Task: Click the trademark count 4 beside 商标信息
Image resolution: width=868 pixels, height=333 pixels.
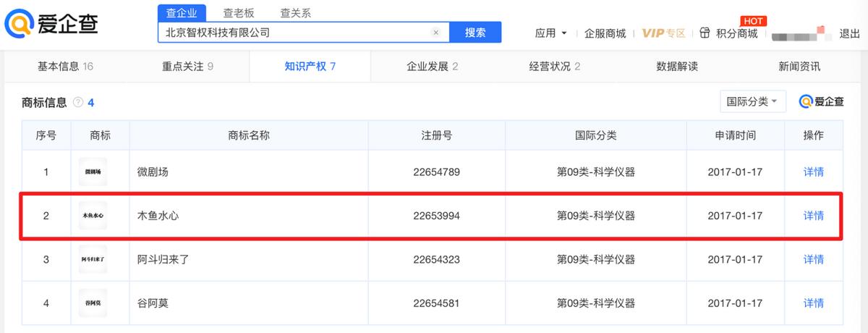Action: 91,103
